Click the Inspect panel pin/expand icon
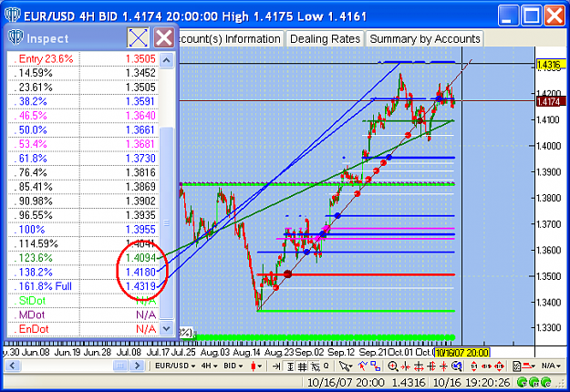The width and height of the screenshot is (570, 392). 138,37
